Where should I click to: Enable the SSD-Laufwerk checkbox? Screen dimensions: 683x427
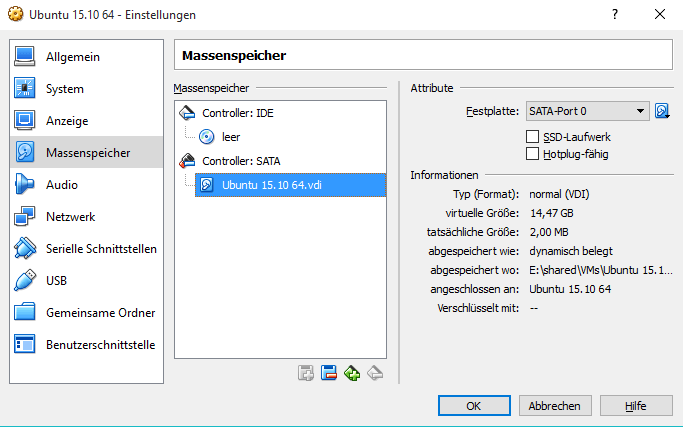[x=532, y=136]
